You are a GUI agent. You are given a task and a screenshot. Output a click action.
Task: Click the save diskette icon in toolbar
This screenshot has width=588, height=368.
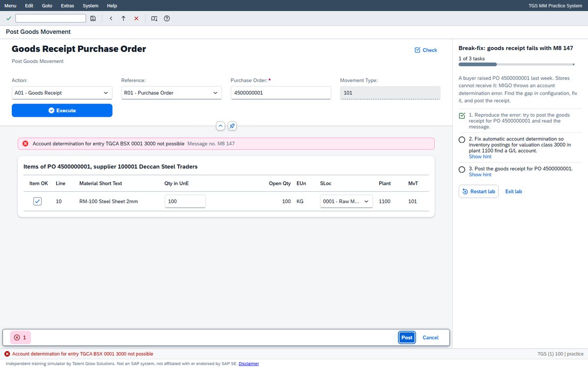93,18
